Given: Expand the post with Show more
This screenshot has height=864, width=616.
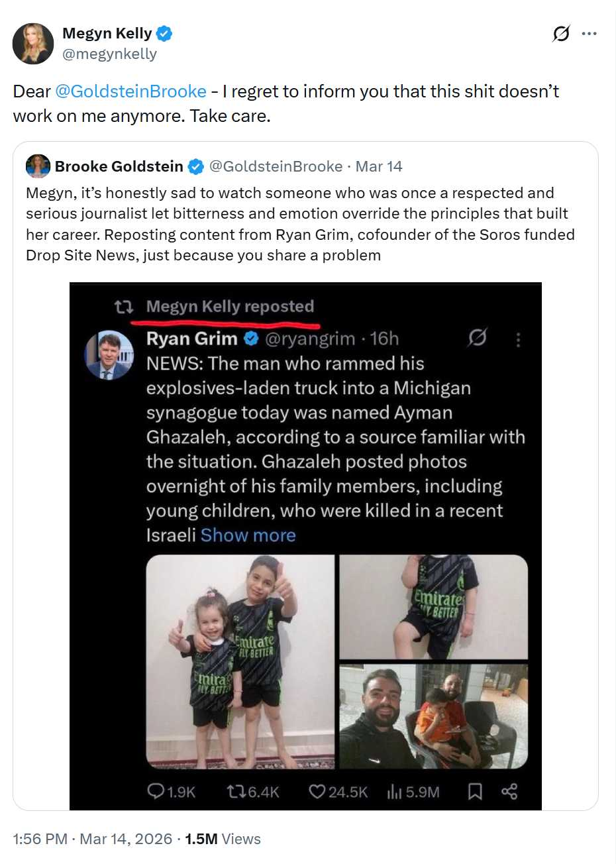Looking at the screenshot, I should [248, 535].
